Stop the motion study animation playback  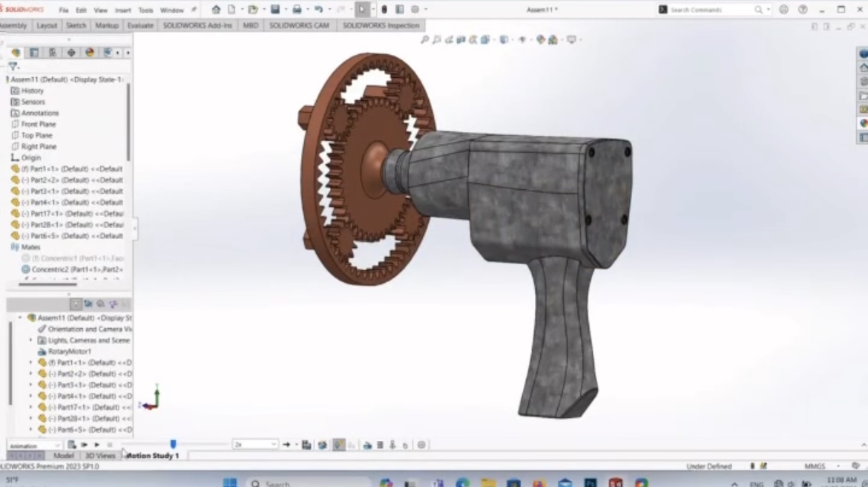click(109, 445)
